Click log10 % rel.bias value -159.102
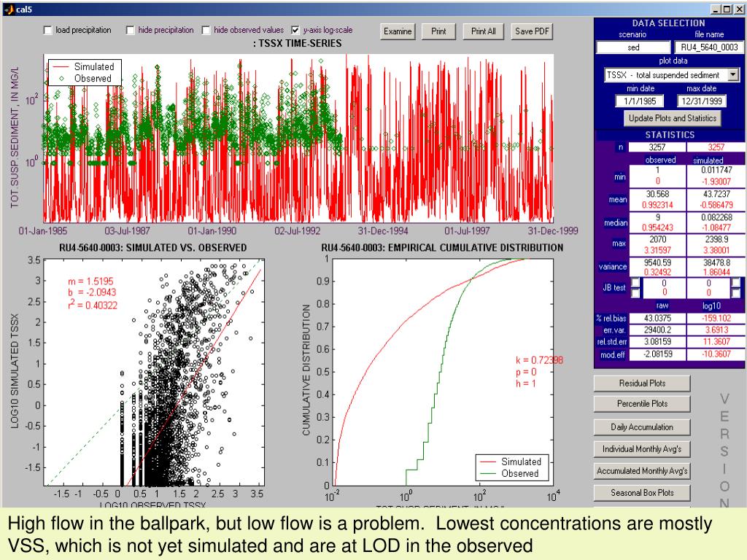Screen dimensions: 747x560 pos(716,318)
